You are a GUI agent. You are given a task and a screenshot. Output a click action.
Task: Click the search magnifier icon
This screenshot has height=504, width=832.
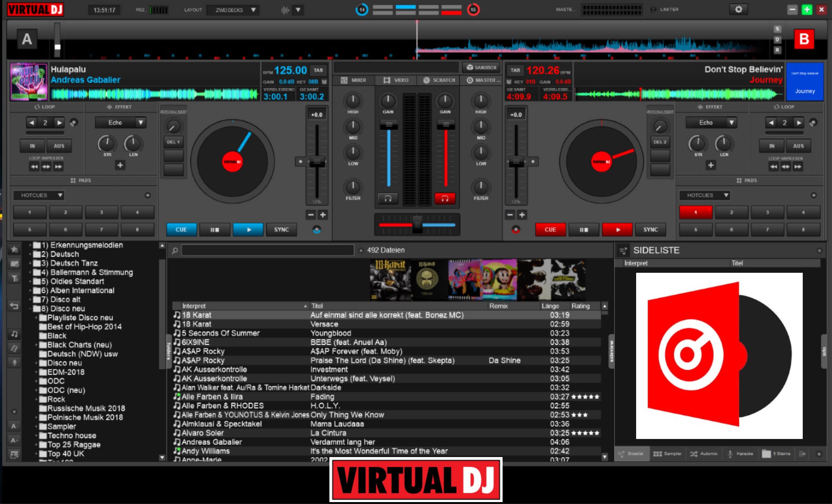pyautogui.click(x=175, y=250)
